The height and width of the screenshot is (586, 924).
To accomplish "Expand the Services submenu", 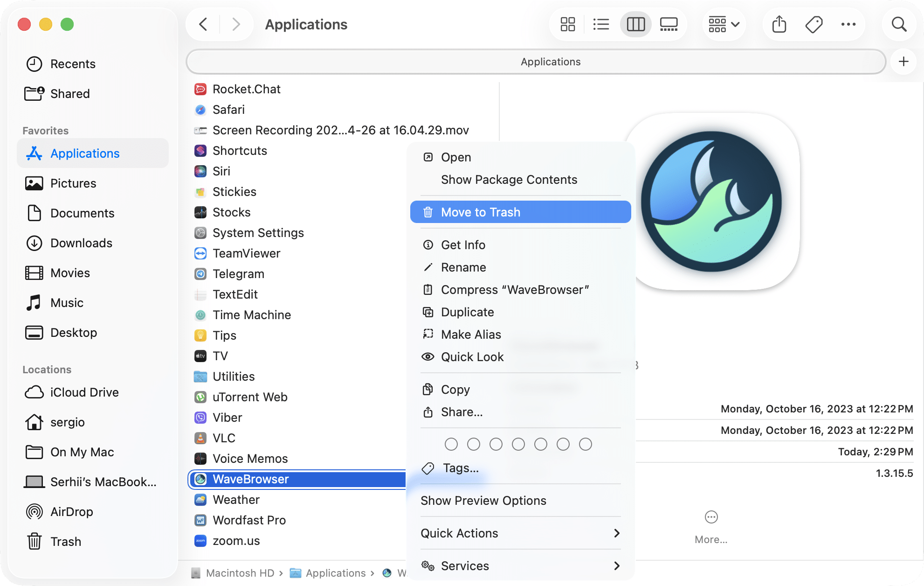I will [520, 565].
